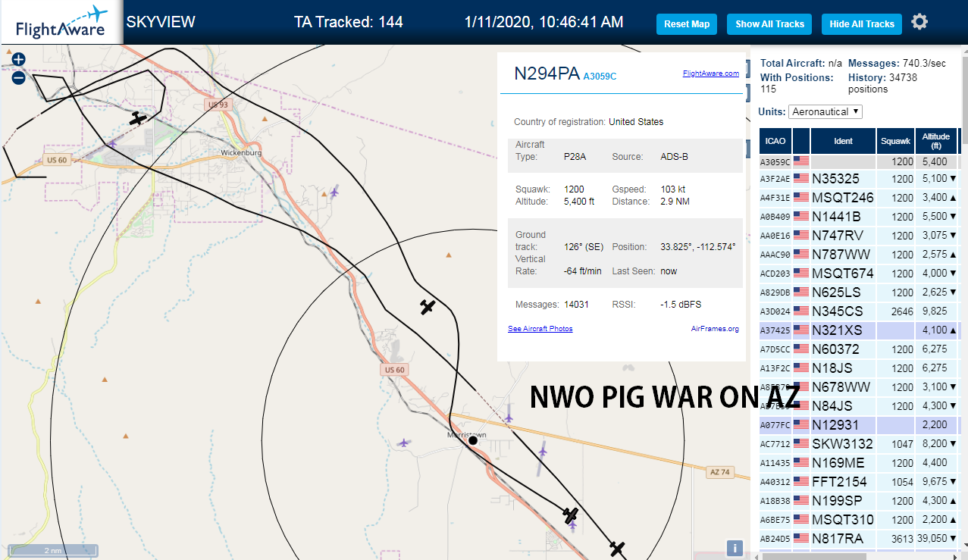The height and width of the screenshot is (560, 968).
Task: Click US flag in SKW3132 row
Action: pyautogui.click(x=801, y=444)
